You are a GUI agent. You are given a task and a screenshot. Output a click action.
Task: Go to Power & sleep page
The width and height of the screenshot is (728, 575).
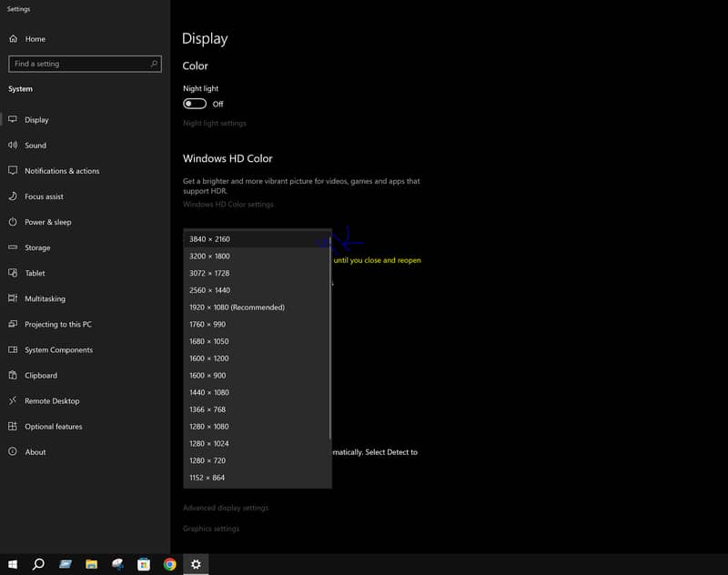85,222
